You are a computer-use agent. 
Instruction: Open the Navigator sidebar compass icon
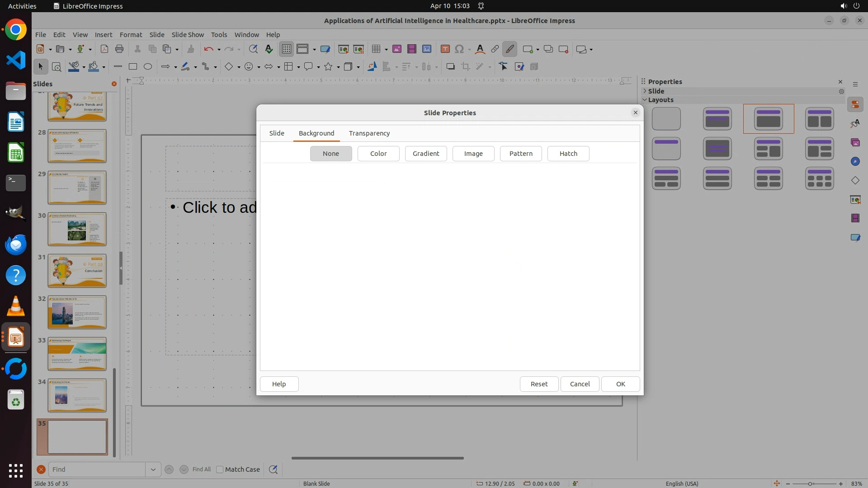tap(855, 162)
